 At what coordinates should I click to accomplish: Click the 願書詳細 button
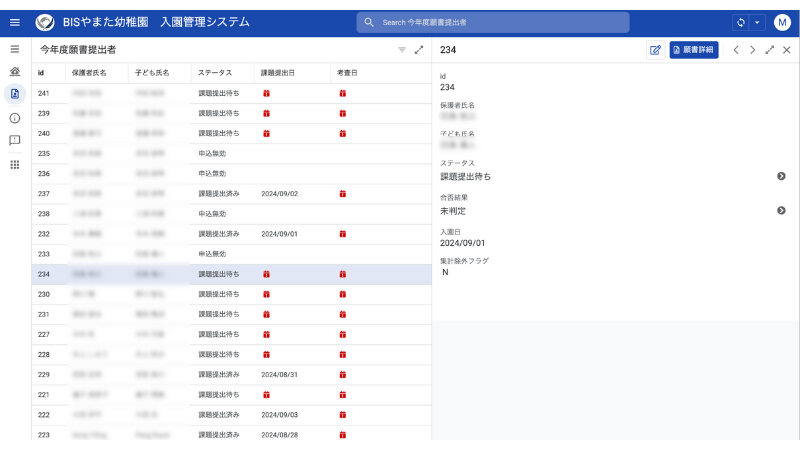click(694, 50)
